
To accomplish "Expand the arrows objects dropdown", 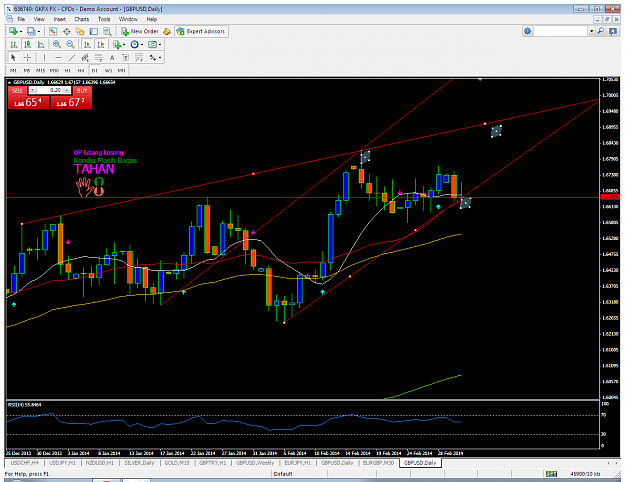I will click(x=160, y=58).
